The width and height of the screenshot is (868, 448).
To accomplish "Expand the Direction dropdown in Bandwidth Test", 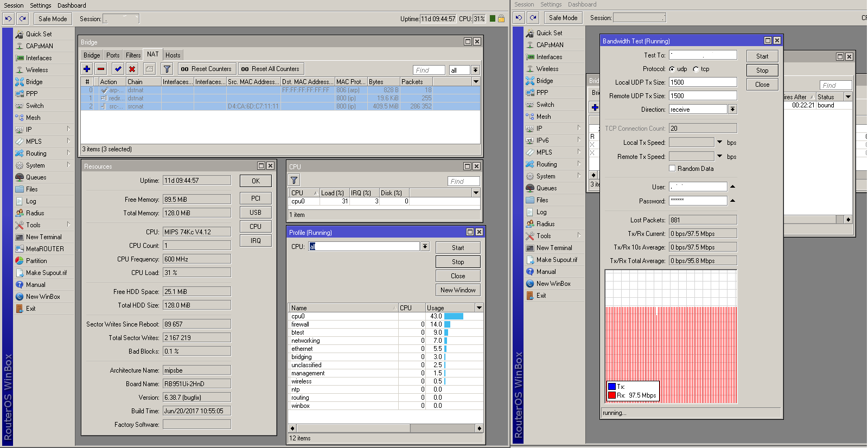I will pyautogui.click(x=732, y=110).
